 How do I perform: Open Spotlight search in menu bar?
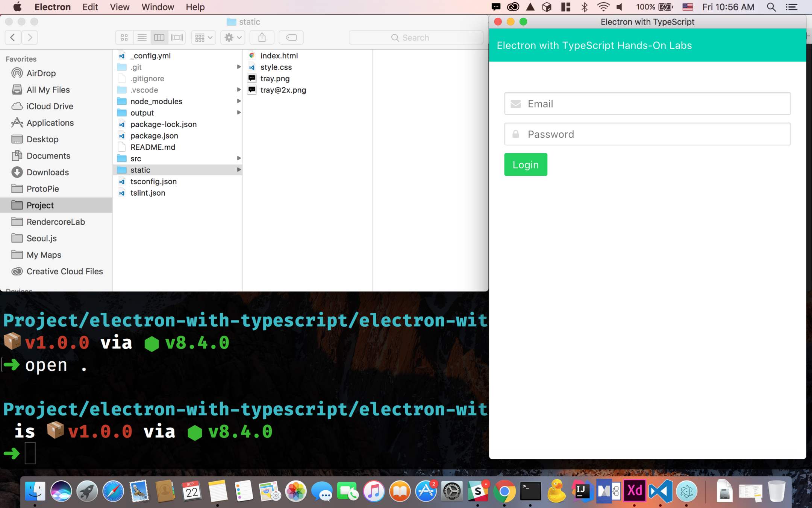click(x=771, y=7)
